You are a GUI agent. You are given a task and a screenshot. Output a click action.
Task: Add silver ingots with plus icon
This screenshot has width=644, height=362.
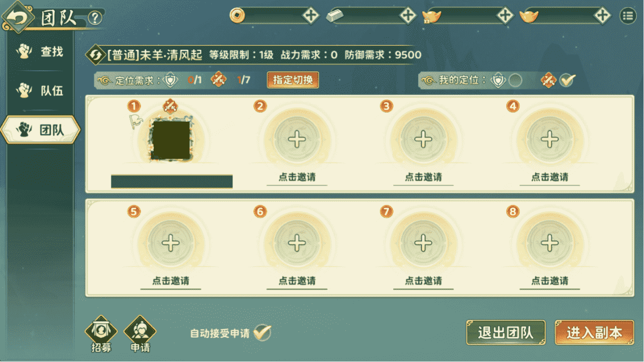pos(407,16)
